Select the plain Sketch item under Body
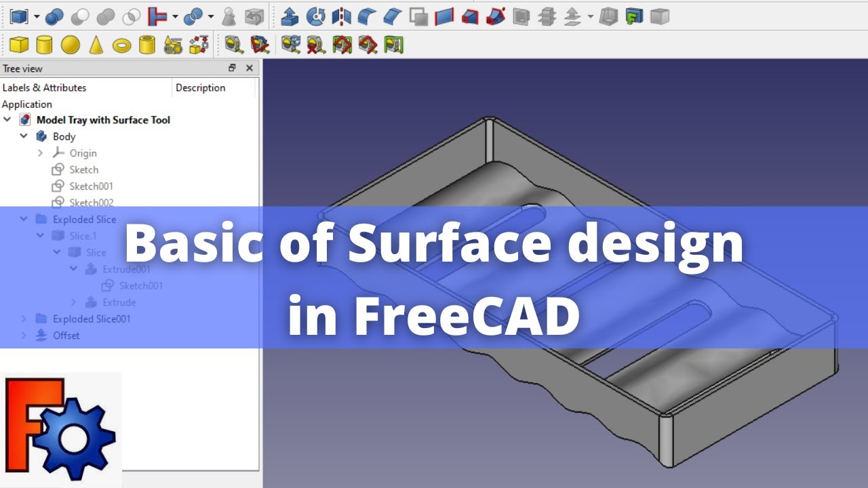This screenshot has width=868, height=488. click(x=83, y=169)
